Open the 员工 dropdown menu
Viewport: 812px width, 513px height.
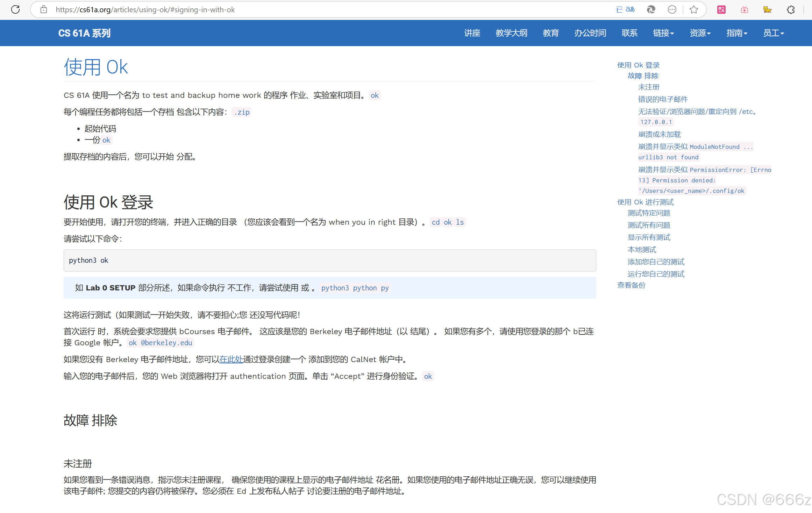pyautogui.click(x=774, y=33)
